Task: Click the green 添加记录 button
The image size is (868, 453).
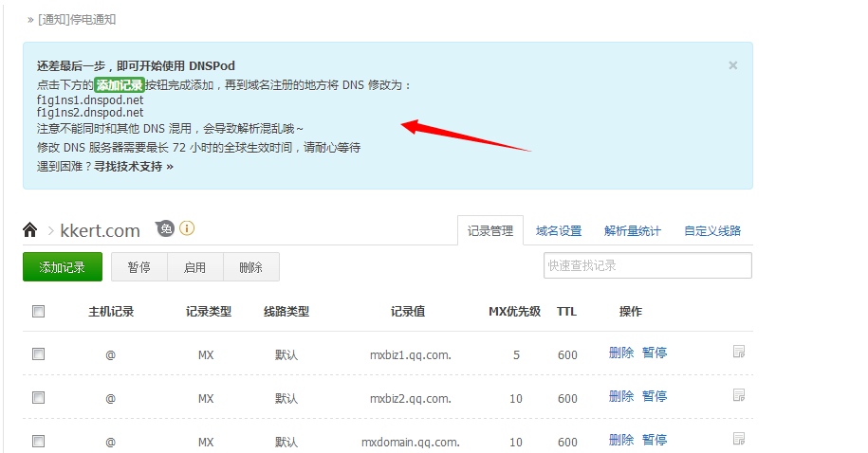Action: coord(63,267)
